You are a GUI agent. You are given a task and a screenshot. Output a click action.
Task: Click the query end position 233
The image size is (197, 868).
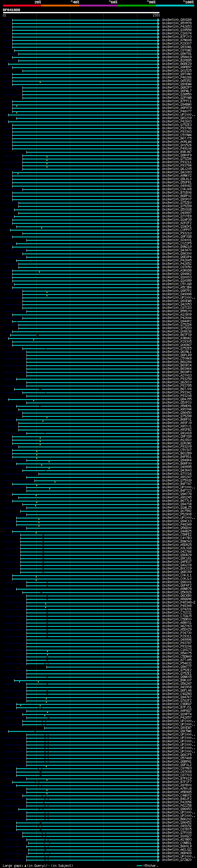155,15
